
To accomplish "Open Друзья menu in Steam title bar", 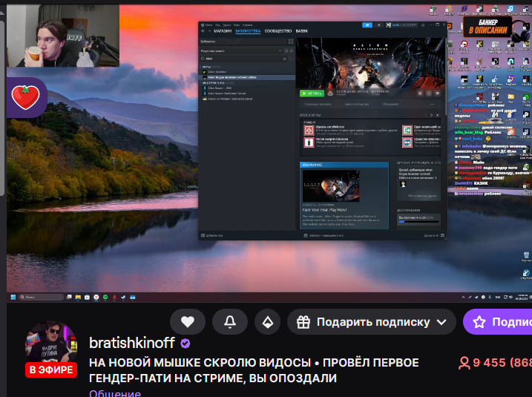I will point(227,24).
